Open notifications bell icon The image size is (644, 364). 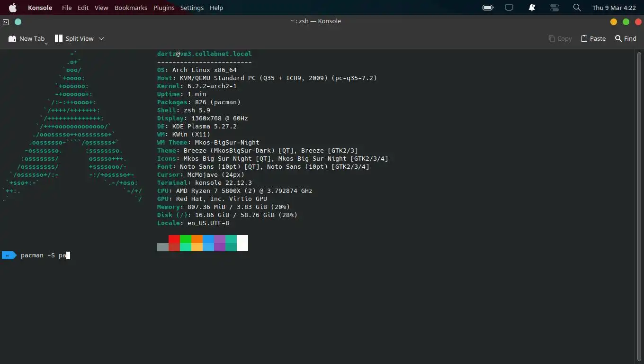(x=532, y=8)
